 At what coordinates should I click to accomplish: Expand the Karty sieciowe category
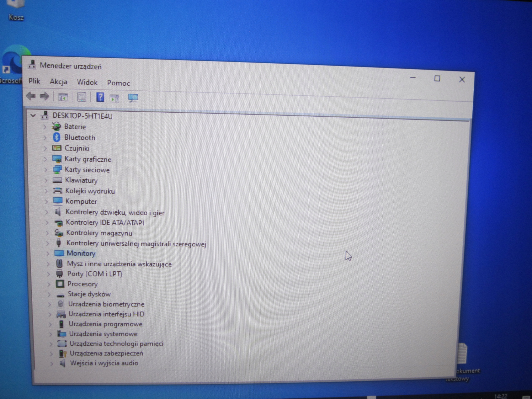coord(46,170)
